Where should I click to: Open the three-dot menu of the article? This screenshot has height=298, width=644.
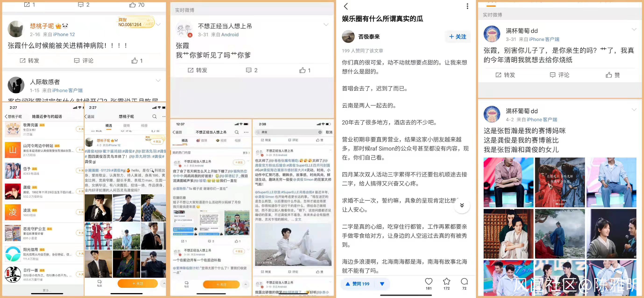point(467,6)
